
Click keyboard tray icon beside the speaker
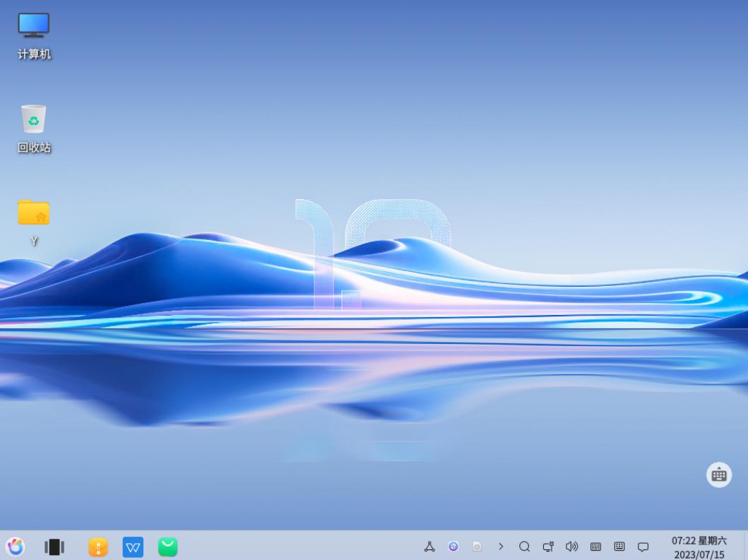coord(595,547)
